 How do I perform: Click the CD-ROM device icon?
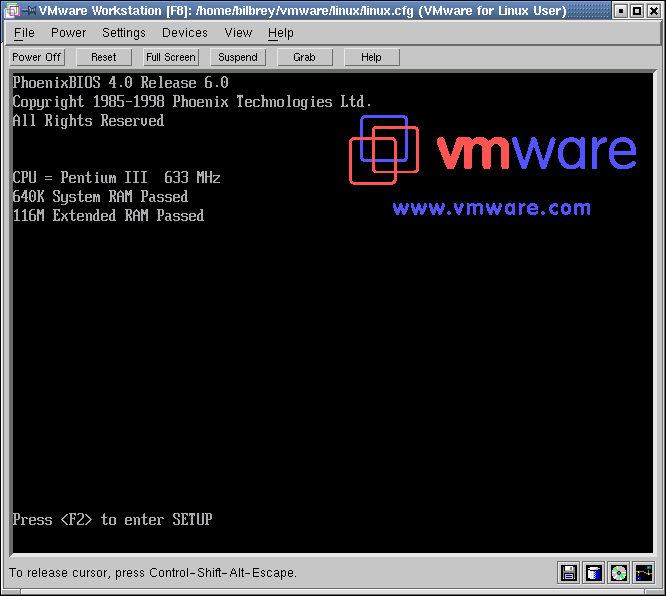tap(619, 573)
